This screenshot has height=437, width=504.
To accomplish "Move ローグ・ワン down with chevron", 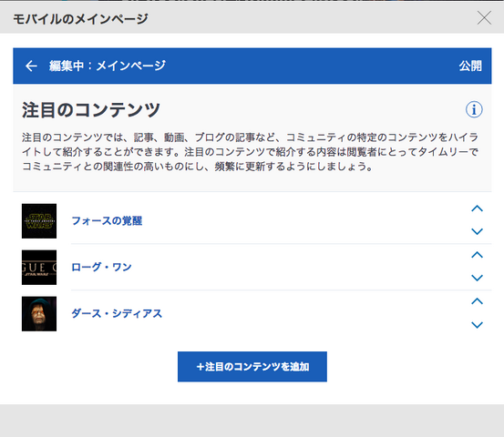I will tap(477, 278).
